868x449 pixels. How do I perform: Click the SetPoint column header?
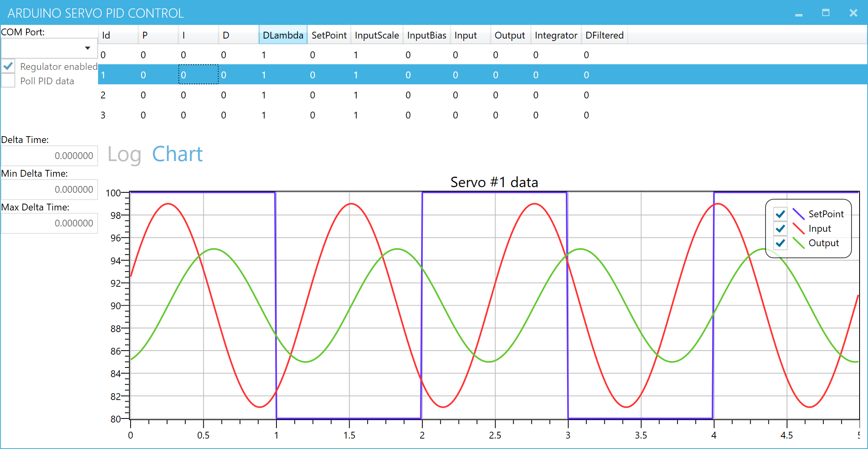click(329, 35)
